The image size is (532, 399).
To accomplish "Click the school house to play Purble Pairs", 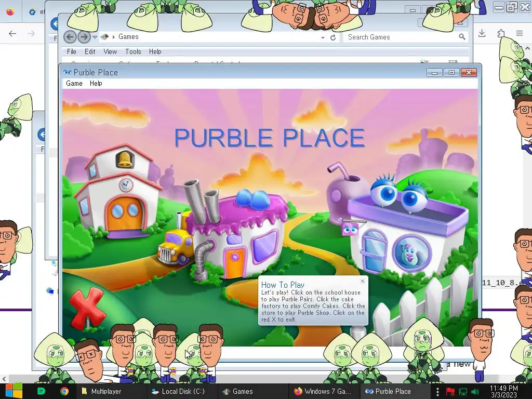I will tap(119, 192).
